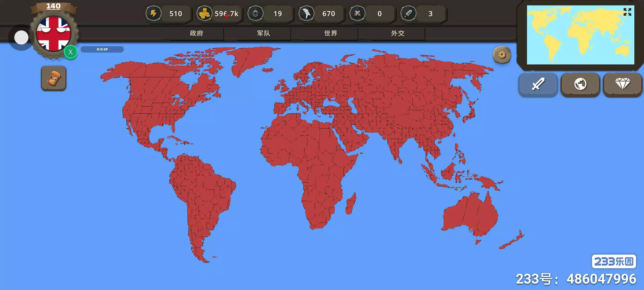Click the helmet soldiers resource icon

coord(255,13)
